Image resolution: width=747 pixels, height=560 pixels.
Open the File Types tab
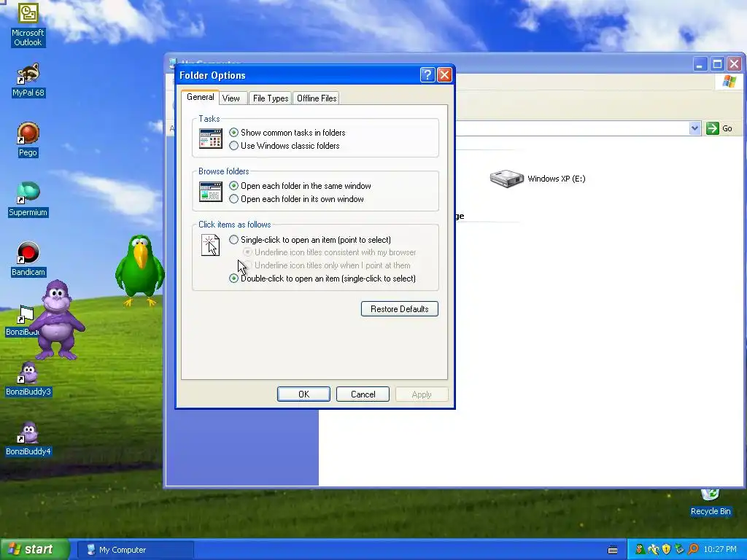[270, 98]
